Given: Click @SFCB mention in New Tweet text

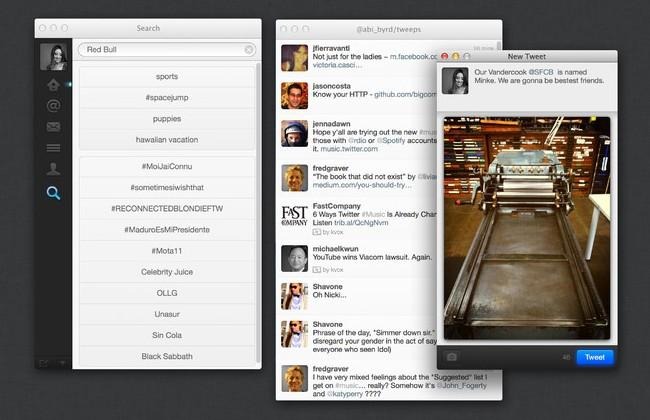Looking at the screenshot, I should [x=541, y=72].
